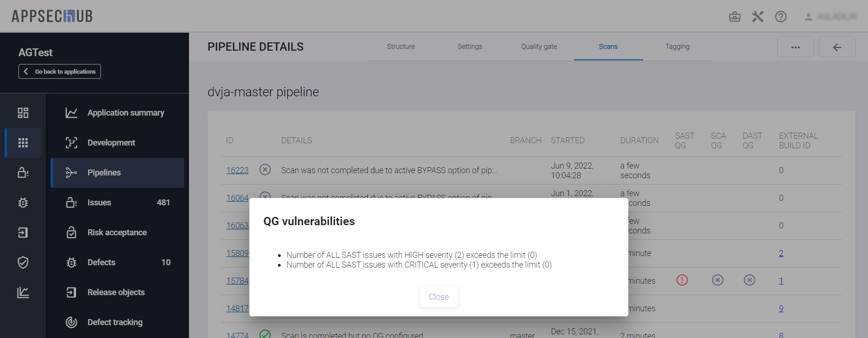The height and width of the screenshot is (338, 868).
Task: Switch to the Quality gate tab
Action: [539, 47]
